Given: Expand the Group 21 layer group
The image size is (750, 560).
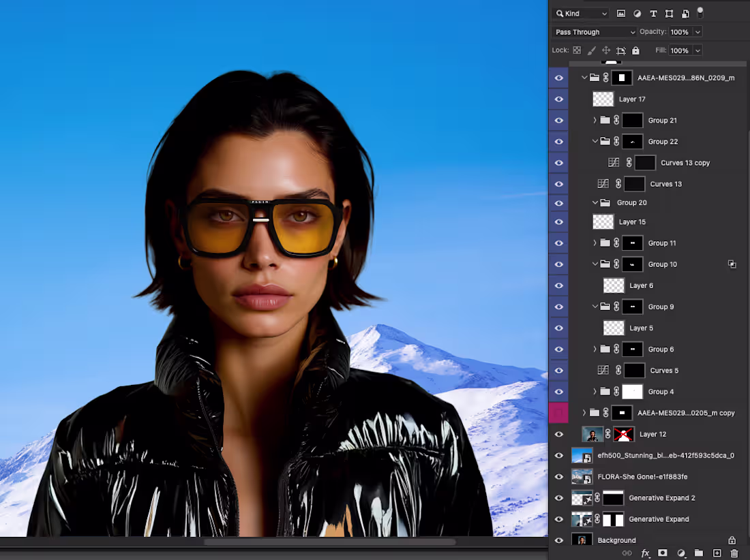Looking at the screenshot, I should 594,120.
